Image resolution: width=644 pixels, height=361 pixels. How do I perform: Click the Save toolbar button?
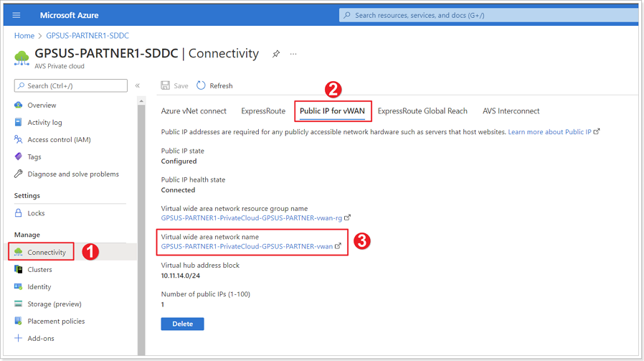174,85
